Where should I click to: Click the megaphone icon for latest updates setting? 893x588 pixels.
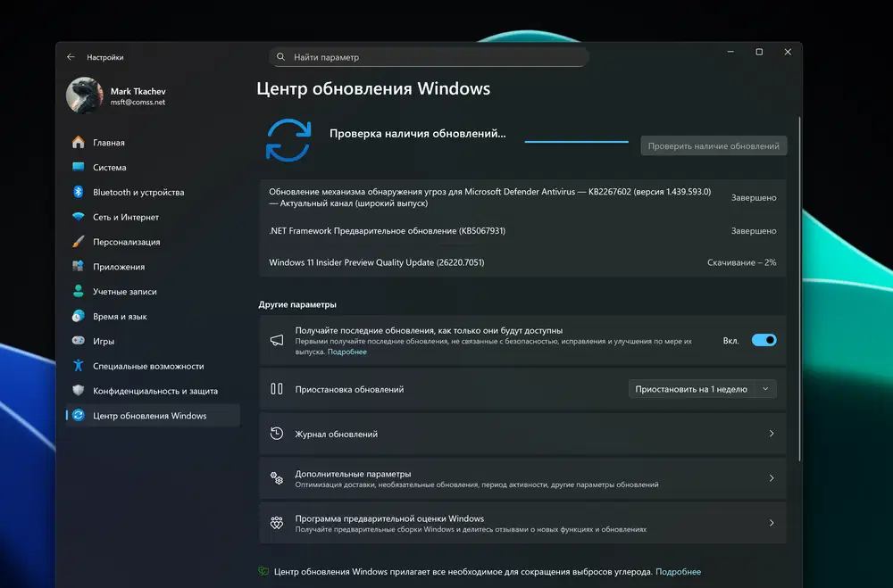click(x=280, y=340)
